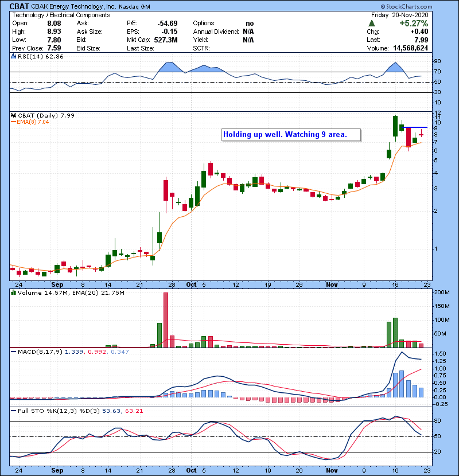Click the Nov label on the bottom date axis
This screenshot has height=476, width=459.
332,470
